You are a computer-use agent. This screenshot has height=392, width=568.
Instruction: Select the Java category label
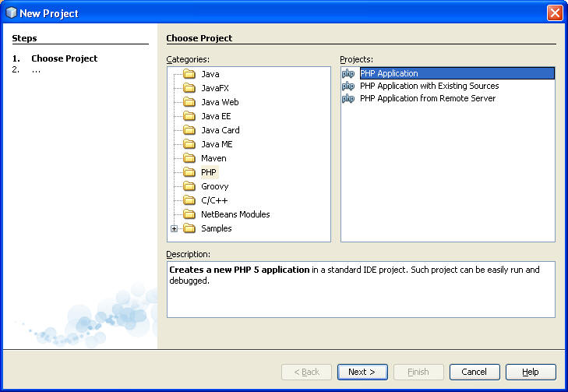[x=210, y=74]
